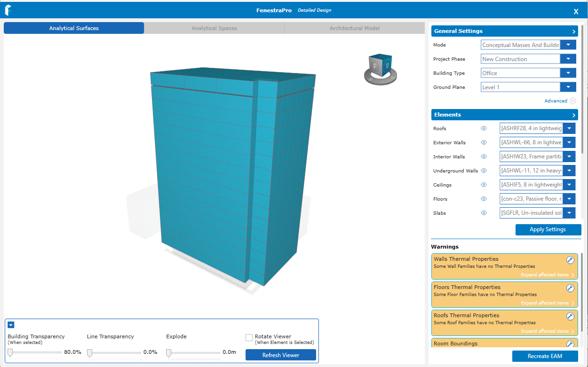Switch to the Analytical Spaces tab
This screenshot has width=588, height=367.
[x=214, y=28]
